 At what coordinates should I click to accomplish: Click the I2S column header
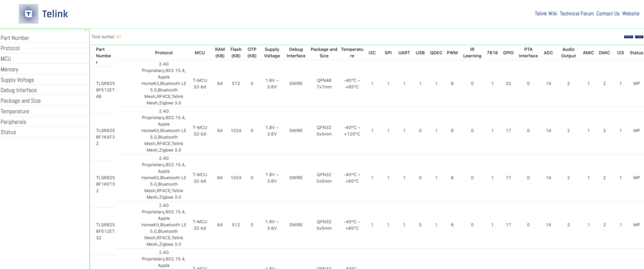coord(621,53)
